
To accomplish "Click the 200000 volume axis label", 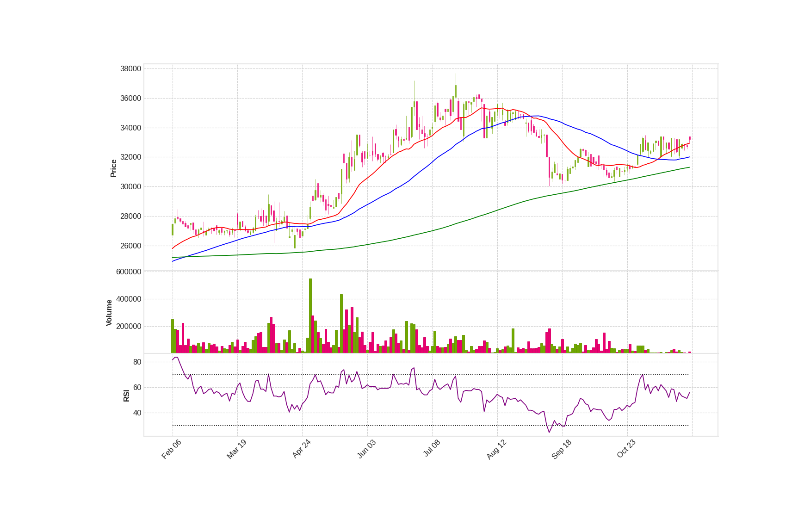I will pos(129,327).
